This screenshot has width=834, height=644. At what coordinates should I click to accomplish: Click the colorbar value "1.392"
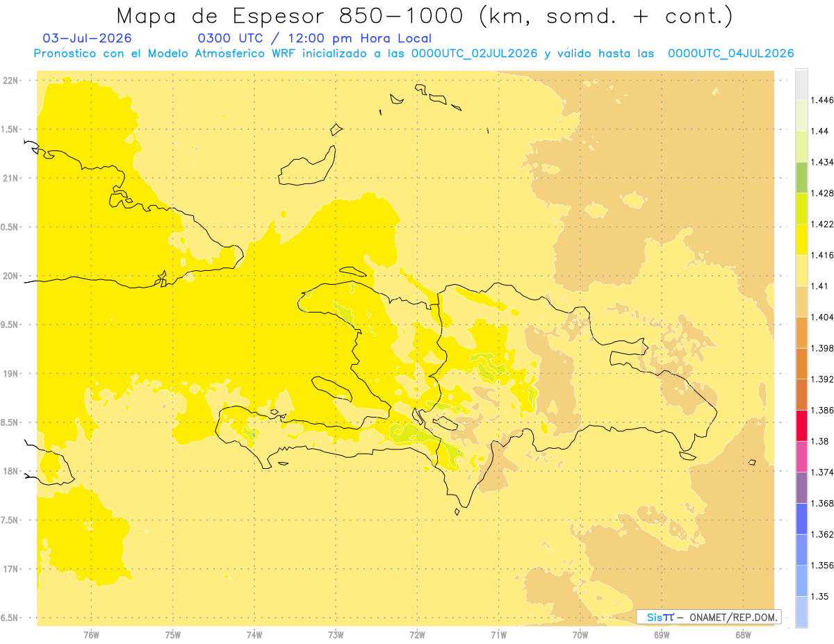tap(822, 379)
